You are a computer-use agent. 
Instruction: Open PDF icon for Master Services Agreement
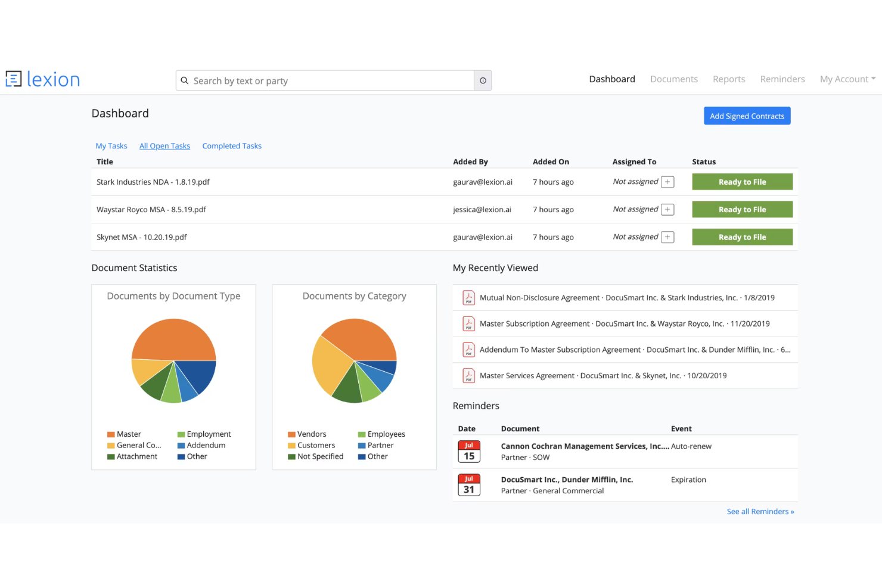click(x=469, y=375)
